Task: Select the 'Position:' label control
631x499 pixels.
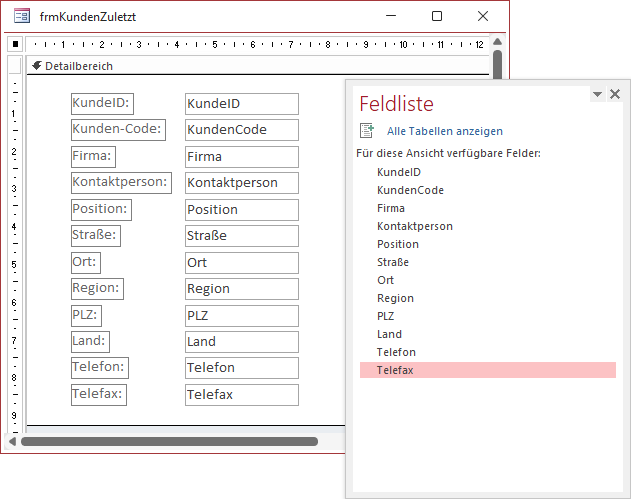Action: point(101,210)
